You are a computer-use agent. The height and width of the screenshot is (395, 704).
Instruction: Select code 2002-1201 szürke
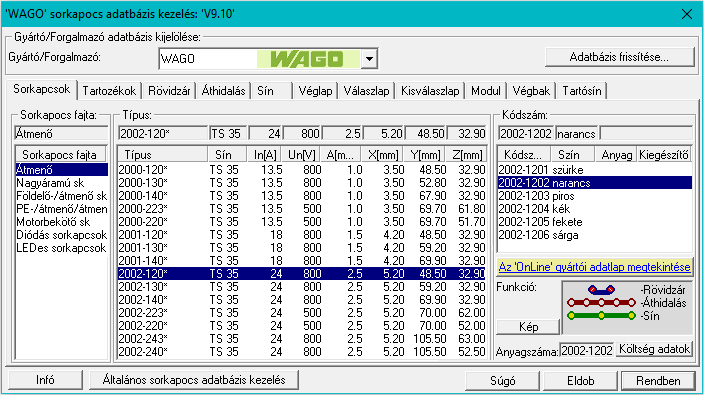(595, 170)
